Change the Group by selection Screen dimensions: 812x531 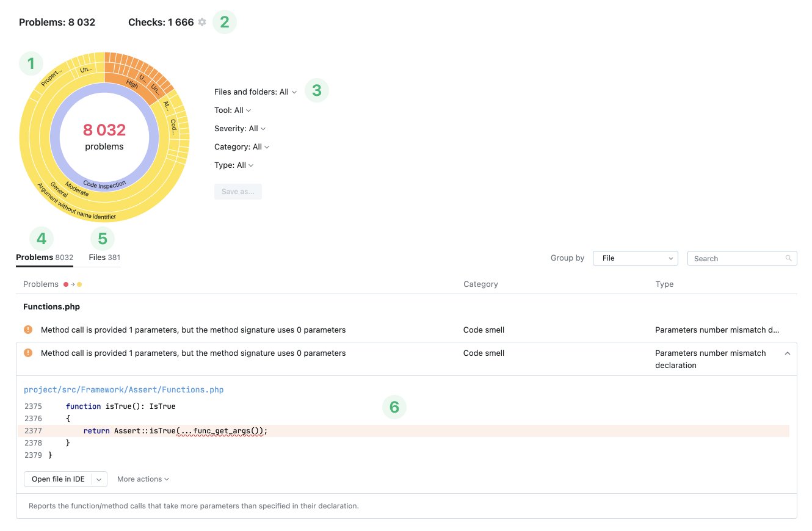635,258
